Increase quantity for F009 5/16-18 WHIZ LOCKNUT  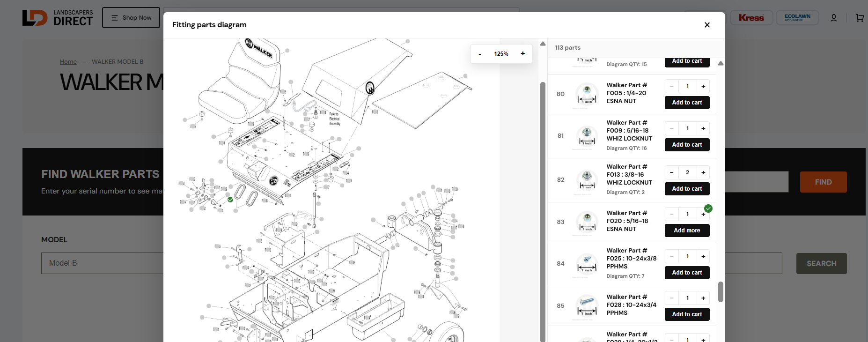click(703, 128)
